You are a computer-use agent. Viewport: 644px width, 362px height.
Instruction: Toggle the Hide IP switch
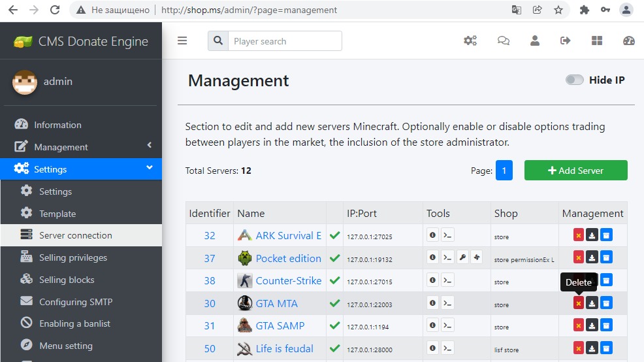(575, 80)
